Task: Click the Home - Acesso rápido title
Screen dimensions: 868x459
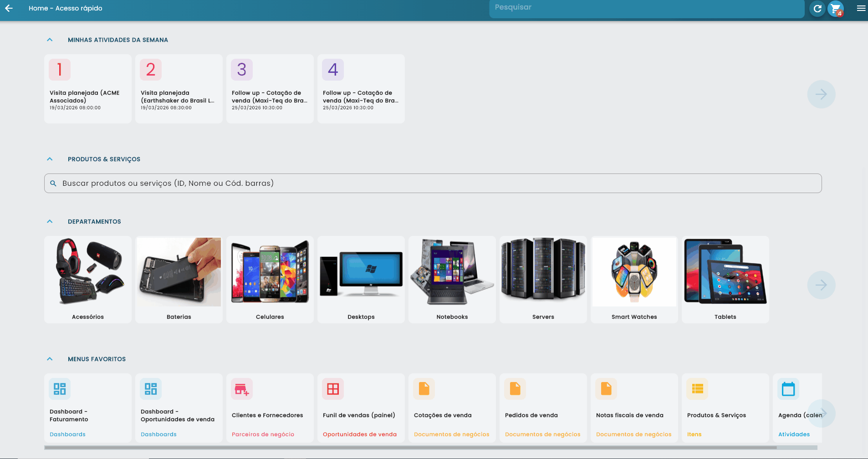Action: tap(65, 8)
